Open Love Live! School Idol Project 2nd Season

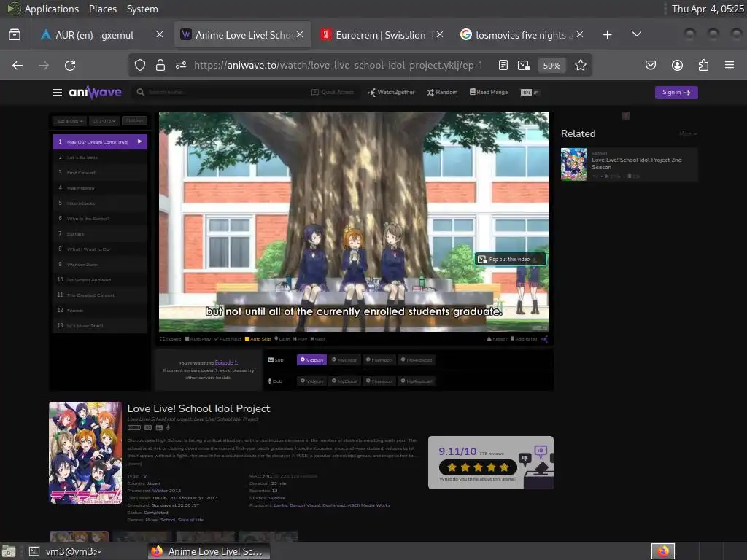(x=629, y=164)
